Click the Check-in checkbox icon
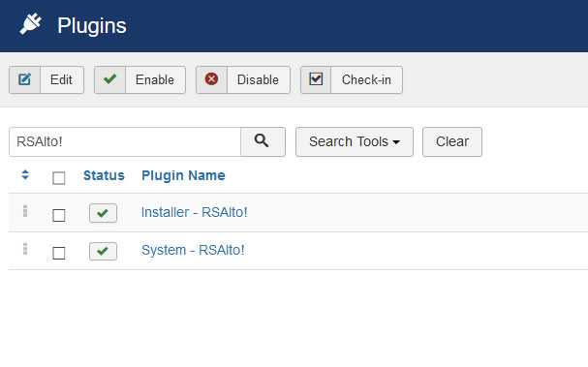The height and width of the screenshot is (367, 588). tap(316, 79)
